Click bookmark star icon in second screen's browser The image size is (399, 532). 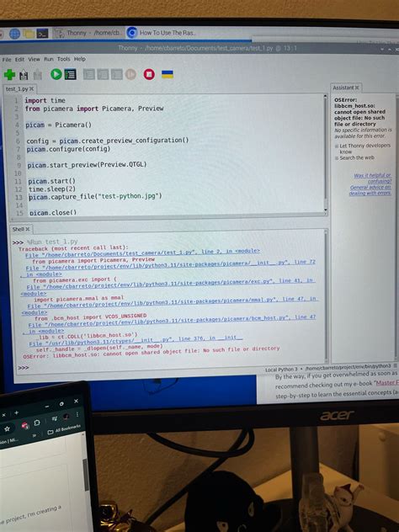(7, 428)
